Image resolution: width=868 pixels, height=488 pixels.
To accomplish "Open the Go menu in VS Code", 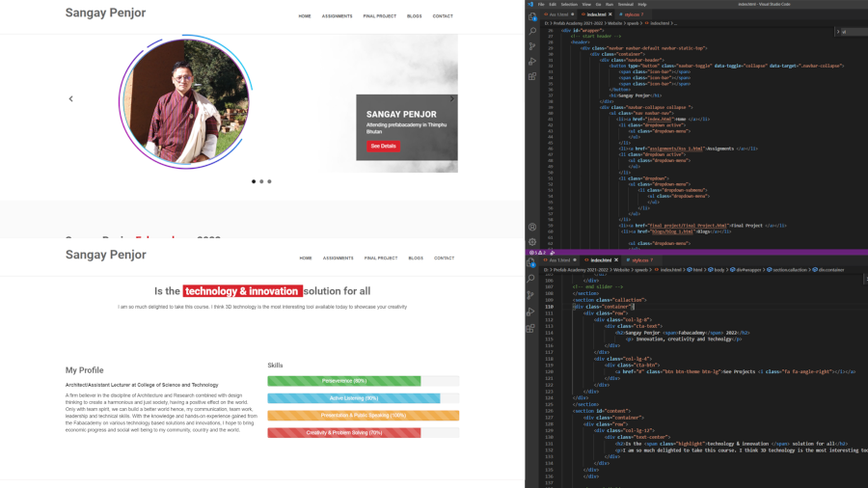I will (598, 4).
